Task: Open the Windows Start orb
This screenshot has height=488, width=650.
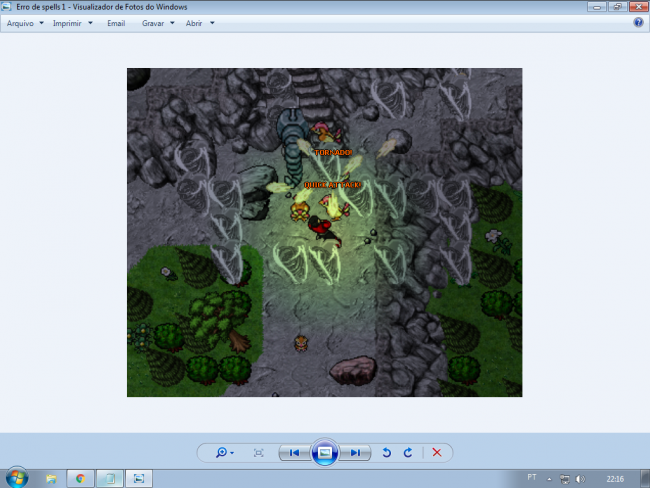Action: (17, 478)
